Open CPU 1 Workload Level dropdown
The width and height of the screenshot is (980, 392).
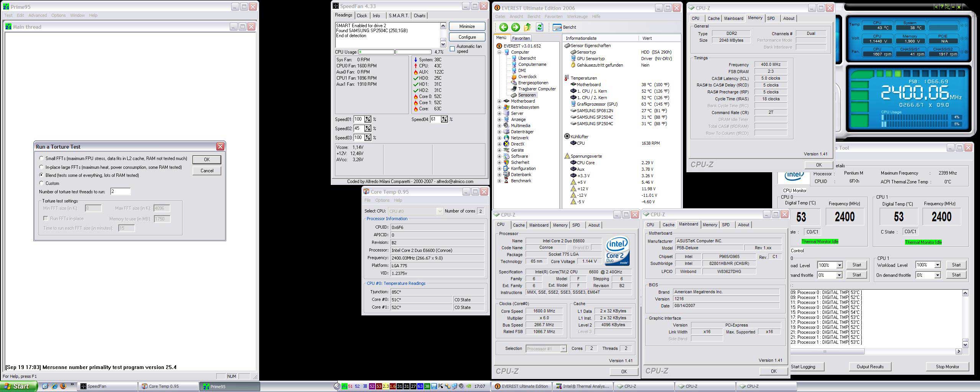937,265
